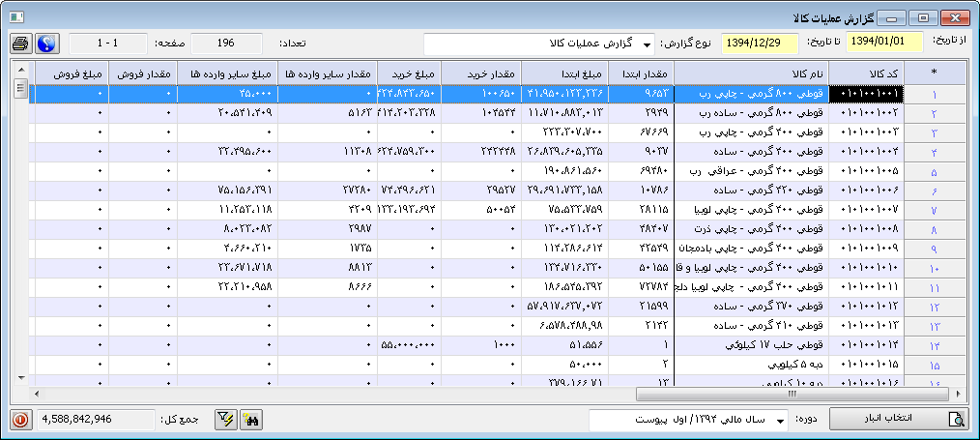Screen dimensions: 980x440
Task: Click the grid options icon above scrollbar
Action: 20,72
